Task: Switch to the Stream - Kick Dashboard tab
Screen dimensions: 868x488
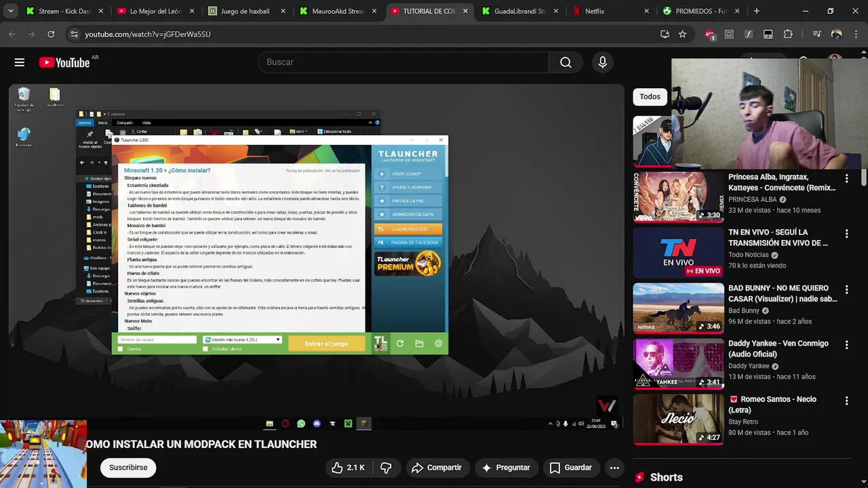Action: click(58, 12)
